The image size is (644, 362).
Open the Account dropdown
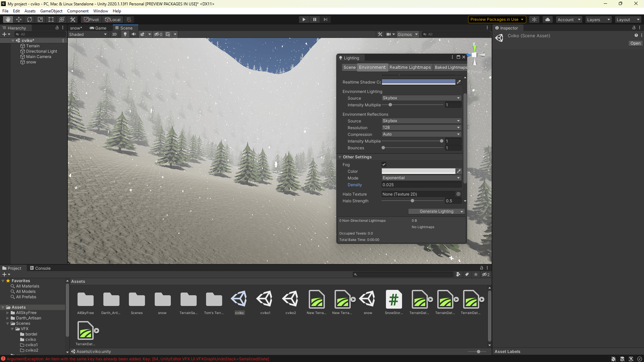pyautogui.click(x=569, y=19)
